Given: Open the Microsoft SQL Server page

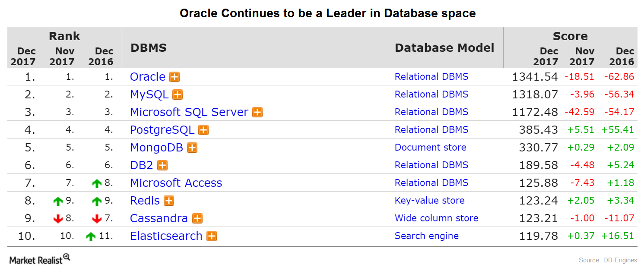Looking at the screenshot, I should coord(190,112).
